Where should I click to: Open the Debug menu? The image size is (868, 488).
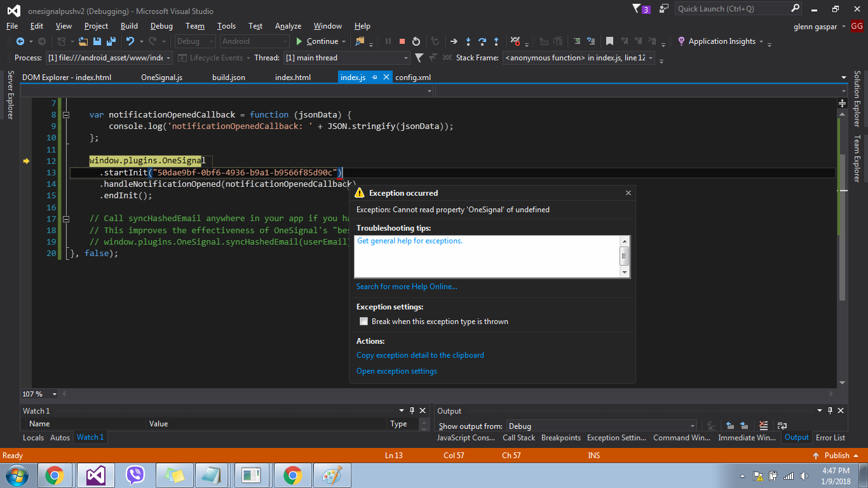[161, 26]
